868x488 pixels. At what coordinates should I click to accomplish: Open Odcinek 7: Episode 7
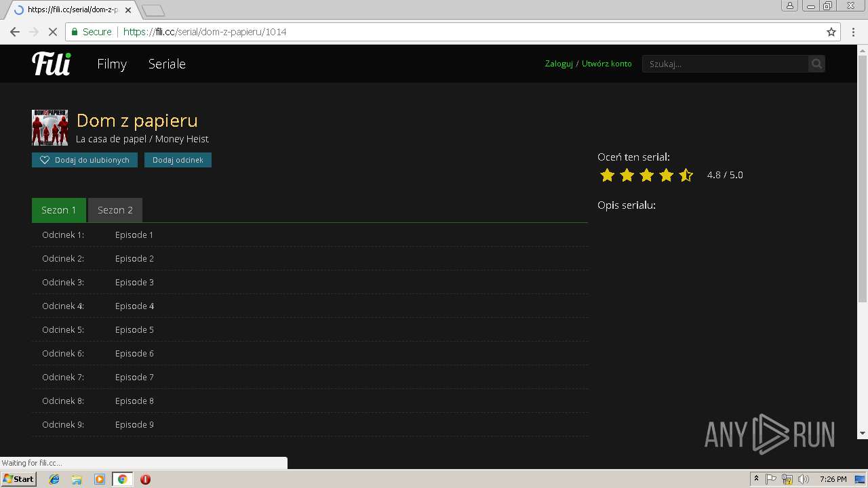[310, 377]
